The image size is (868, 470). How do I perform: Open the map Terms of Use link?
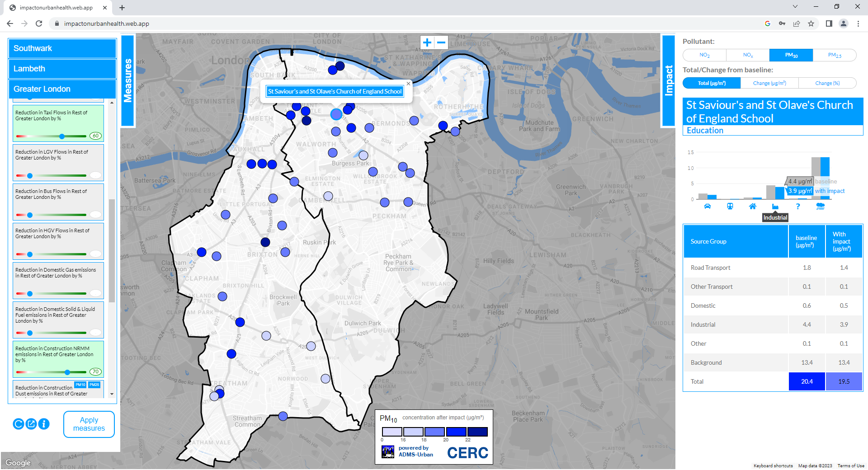pos(851,466)
